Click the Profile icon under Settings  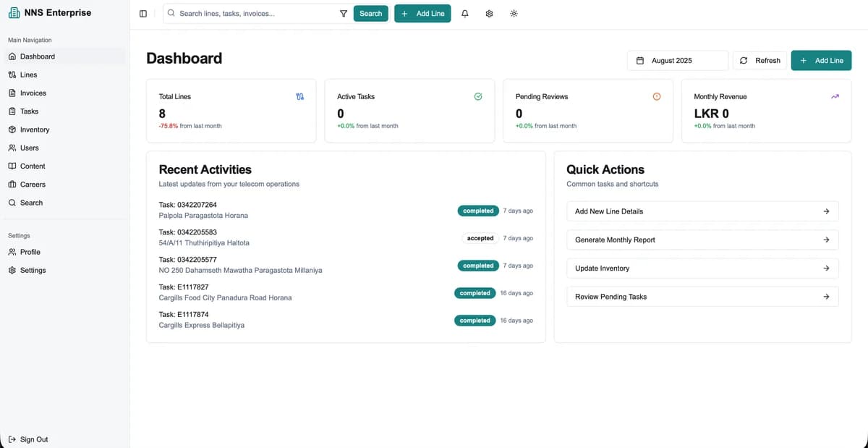[12, 252]
